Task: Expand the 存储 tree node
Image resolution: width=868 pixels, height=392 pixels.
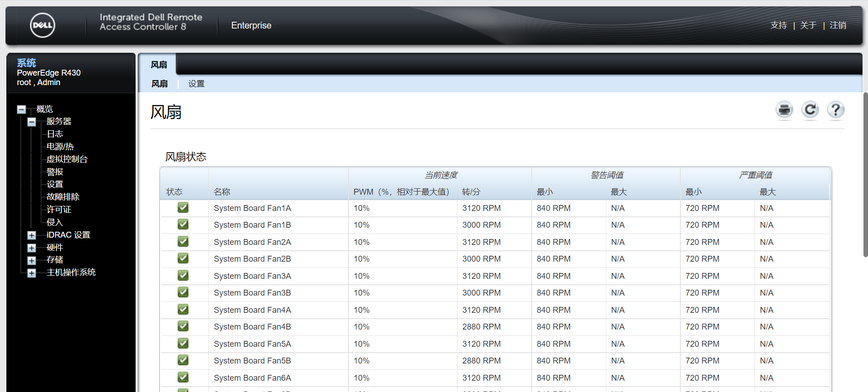Action: (32, 261)
